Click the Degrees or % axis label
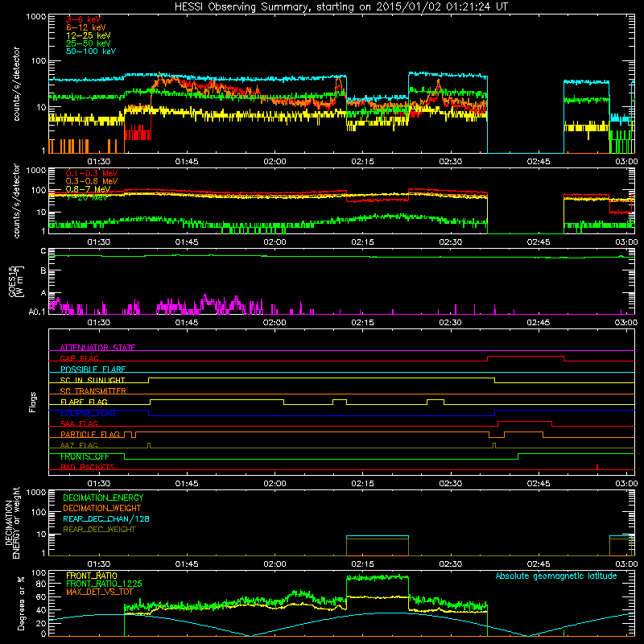The image size is (644, 644). pyautogui.click(x=22, y=603)
